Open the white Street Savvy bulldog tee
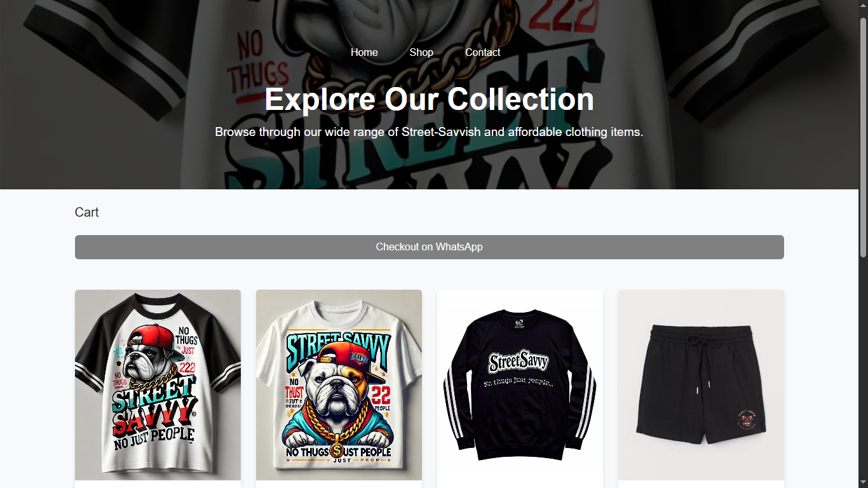868x488 pixels. pos(339,385)
